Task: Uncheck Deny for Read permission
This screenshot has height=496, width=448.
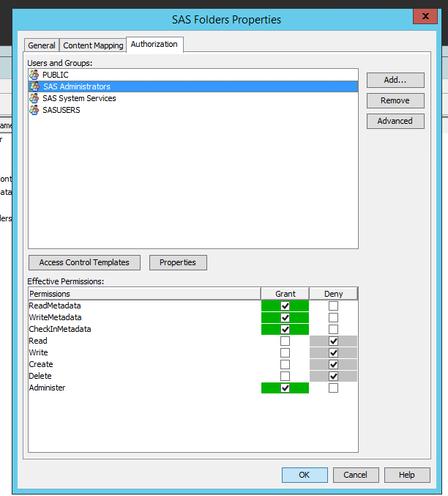Action: click(x=333, y=341)
